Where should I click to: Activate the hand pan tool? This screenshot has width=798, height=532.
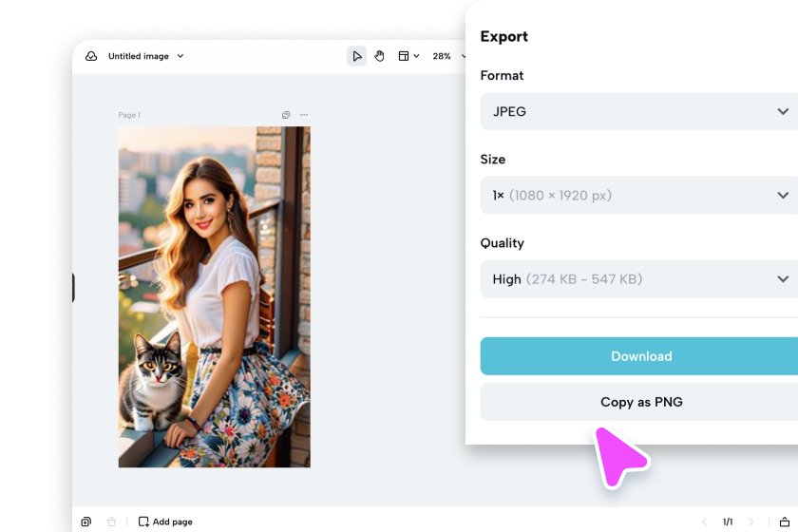(x=379, y=56)
